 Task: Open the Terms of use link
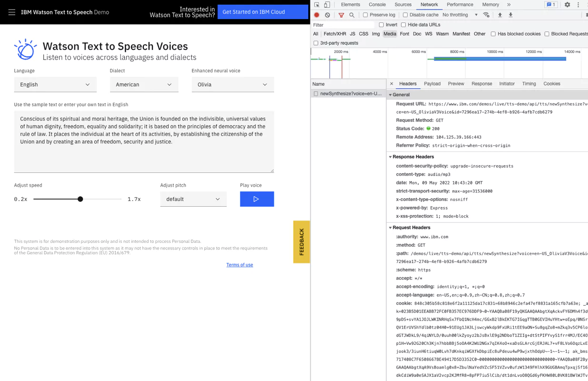point(239,264)
